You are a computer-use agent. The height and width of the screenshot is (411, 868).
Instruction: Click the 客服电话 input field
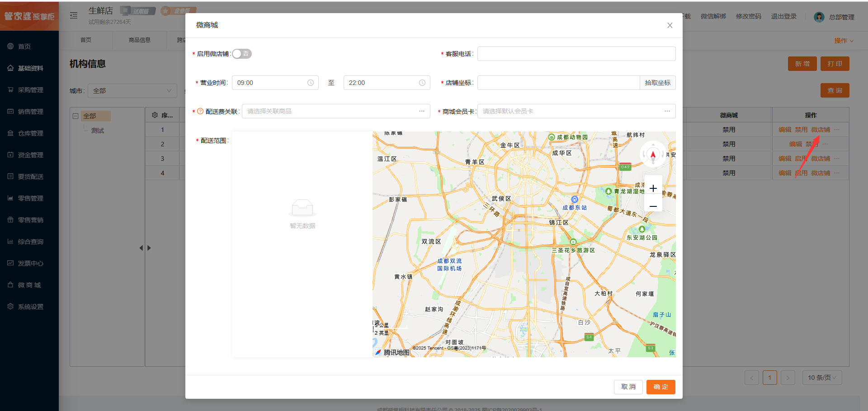(576, 54)
